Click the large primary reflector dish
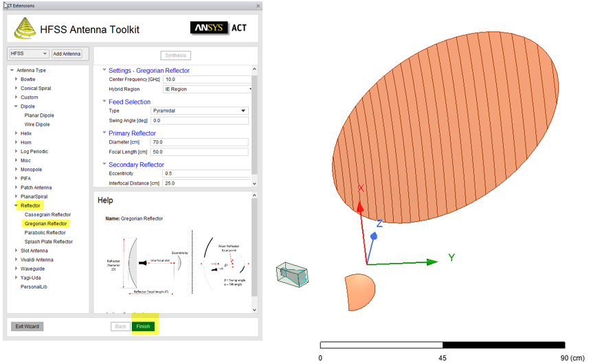The image size is (591, 364). click(445, 127)
